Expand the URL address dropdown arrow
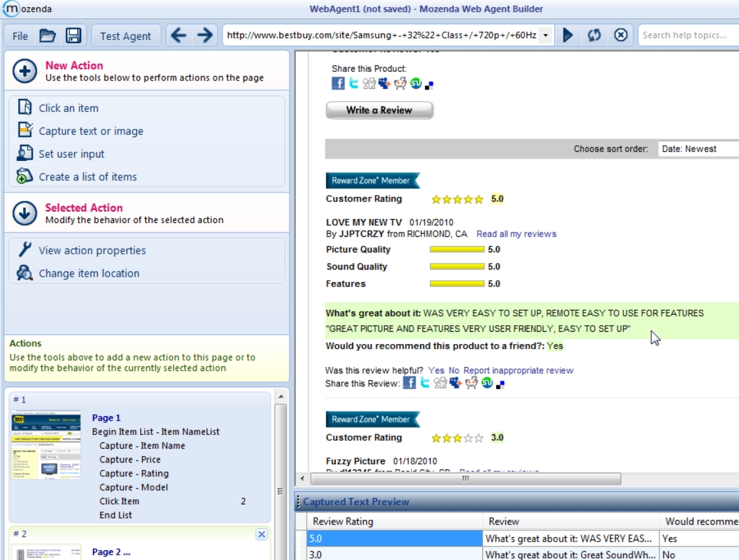This screenshot has height=560, width=739. [545, 35]
